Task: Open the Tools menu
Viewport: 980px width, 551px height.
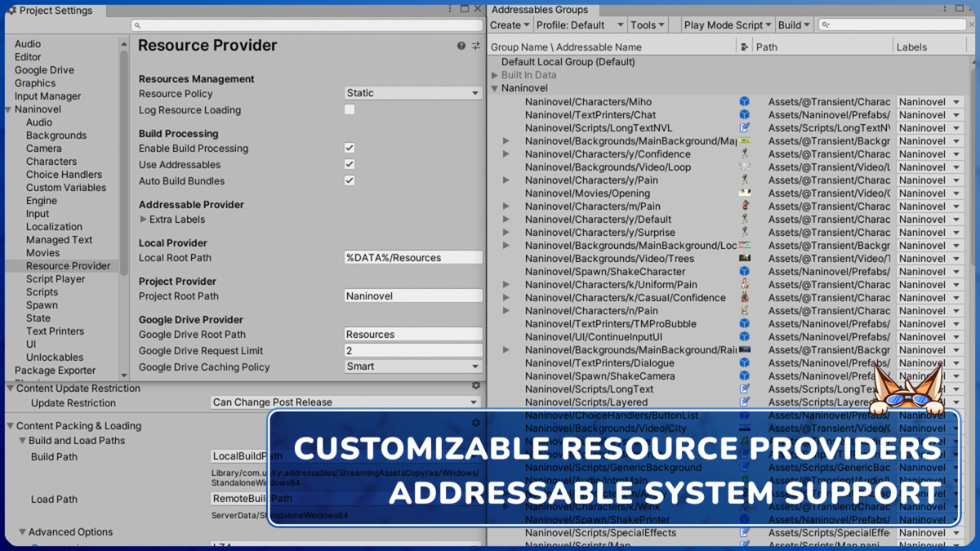Action: pos(648,25)
